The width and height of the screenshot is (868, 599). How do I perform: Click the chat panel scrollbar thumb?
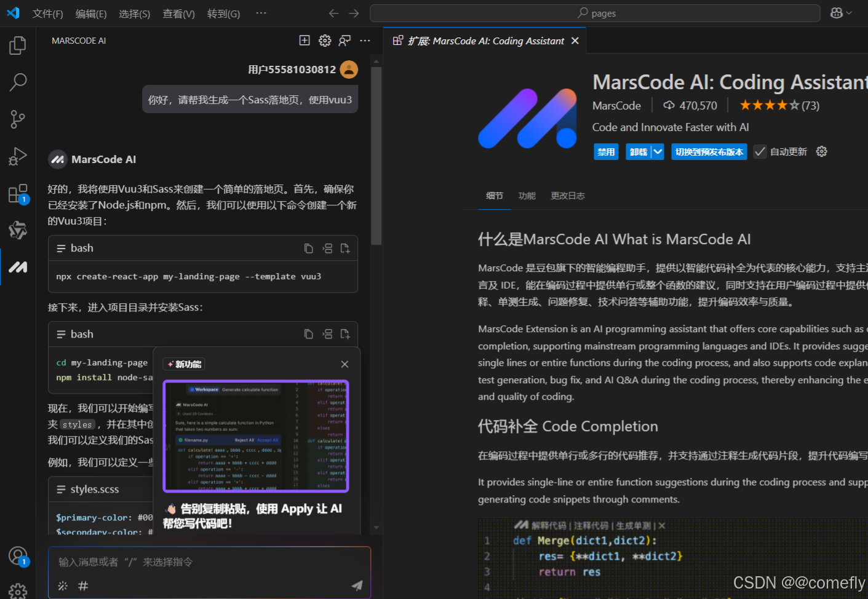coord(376,156)
